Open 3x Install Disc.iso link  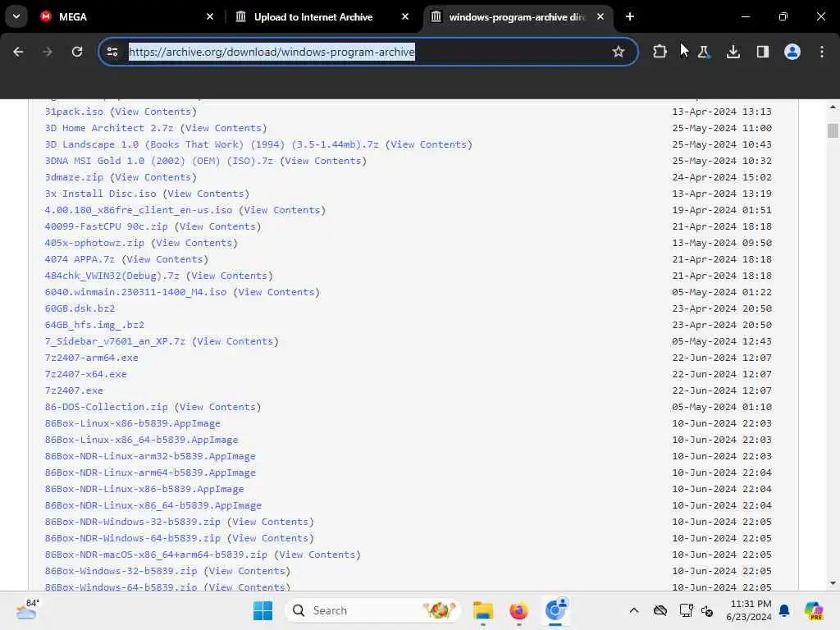coord(101,194)
